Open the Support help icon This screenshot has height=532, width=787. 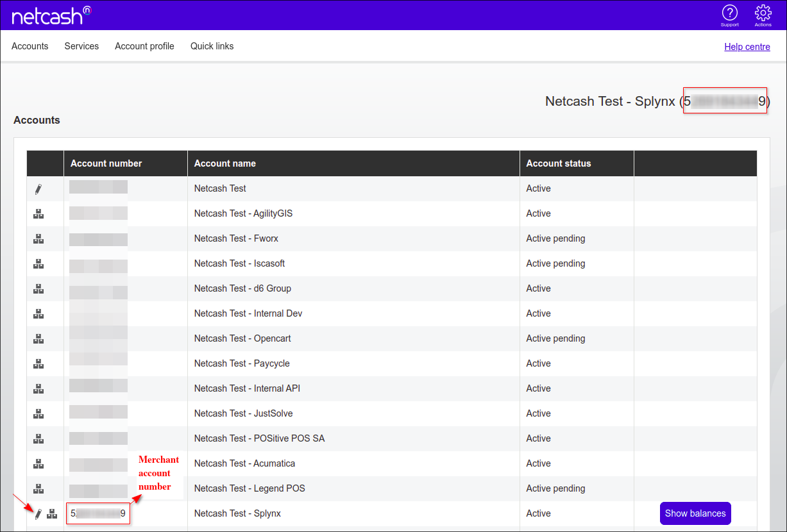tap(729, 13)
